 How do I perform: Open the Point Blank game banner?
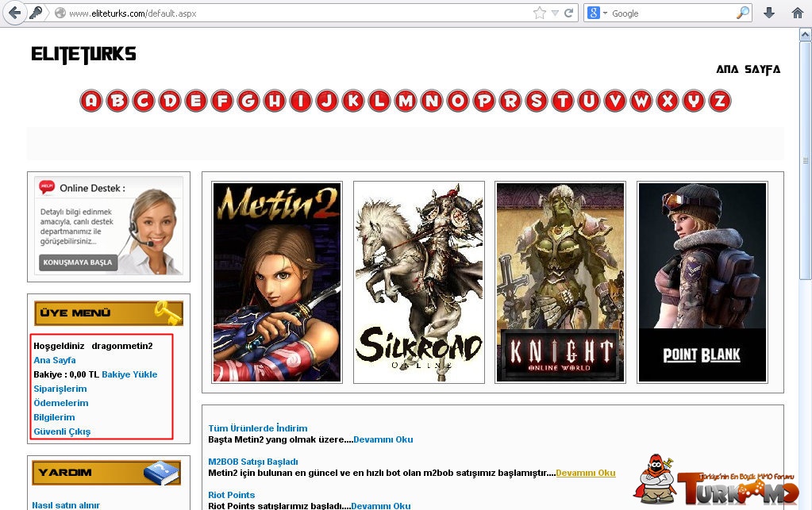click(702, 282)
